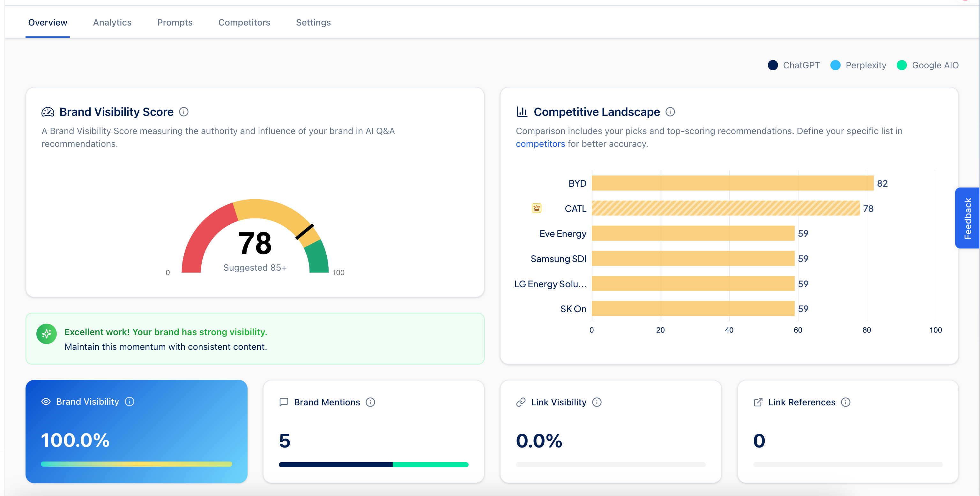Image resolution: width=980 pixels, height=496 pixels.
Task: Click the '0.0%' Link Visibility value
Action: coord(539,441)
